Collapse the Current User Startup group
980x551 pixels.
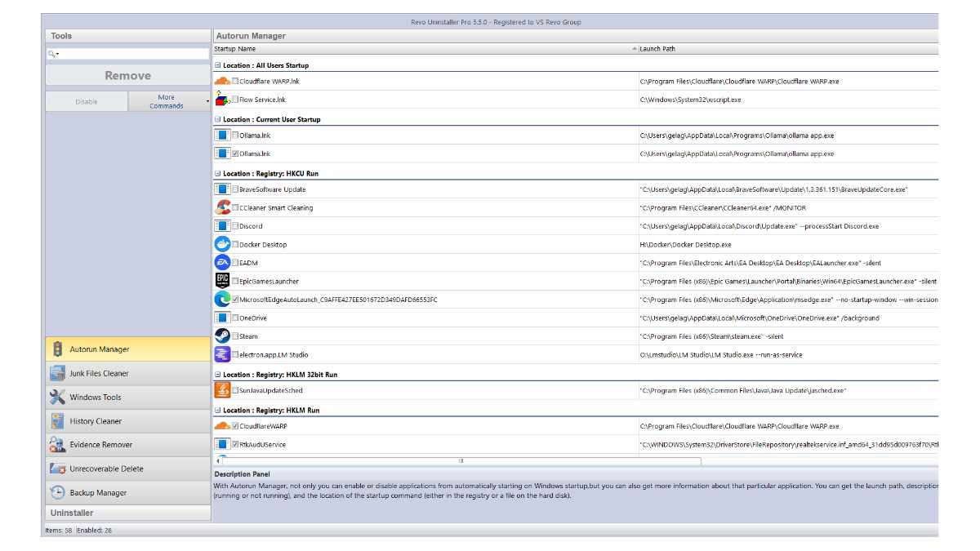(217, 119)
